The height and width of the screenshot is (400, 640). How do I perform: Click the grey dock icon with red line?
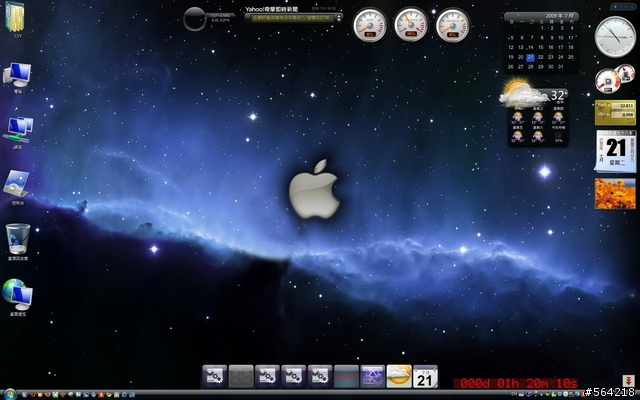coord(346,376)
